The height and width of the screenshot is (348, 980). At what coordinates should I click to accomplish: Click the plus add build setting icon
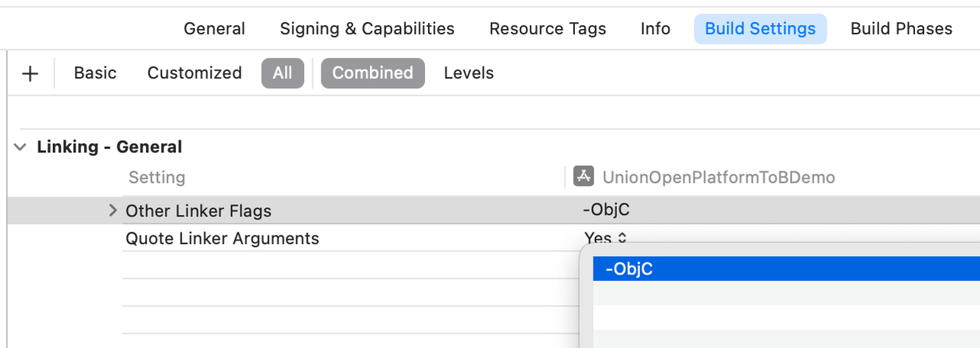click(x=30, y=73)
